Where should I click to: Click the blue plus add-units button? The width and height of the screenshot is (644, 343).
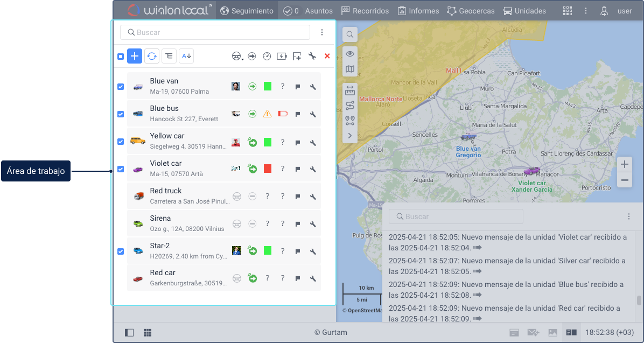[x=135, y=57]
